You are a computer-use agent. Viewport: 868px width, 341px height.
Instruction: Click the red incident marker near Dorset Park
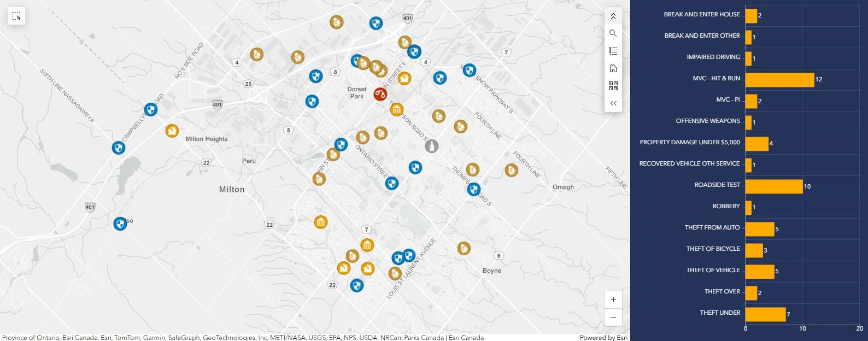[380, 94]
